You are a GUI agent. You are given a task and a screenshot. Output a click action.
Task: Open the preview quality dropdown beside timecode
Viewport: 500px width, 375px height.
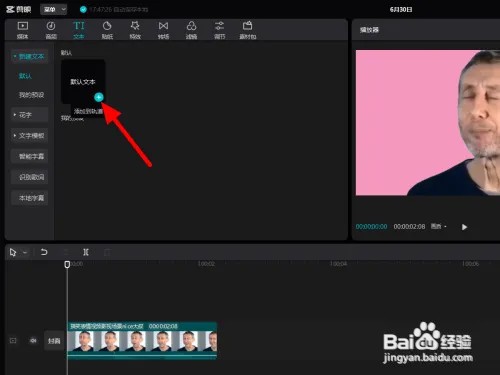[439, 226]
